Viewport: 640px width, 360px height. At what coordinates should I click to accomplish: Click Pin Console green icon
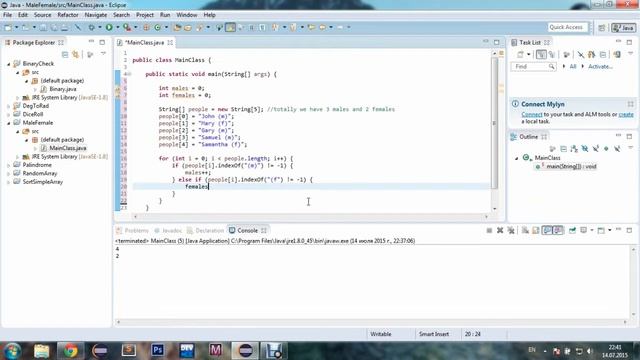click(x=572, y=231)
